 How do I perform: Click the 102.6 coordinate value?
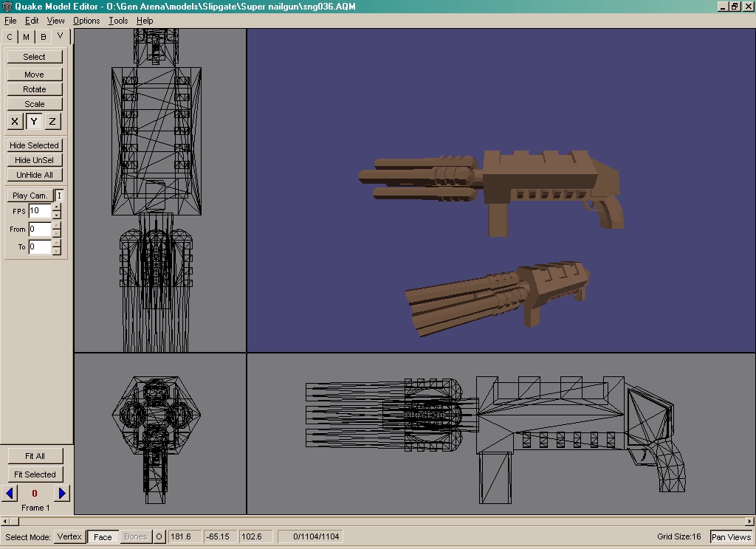coord(255,536)
